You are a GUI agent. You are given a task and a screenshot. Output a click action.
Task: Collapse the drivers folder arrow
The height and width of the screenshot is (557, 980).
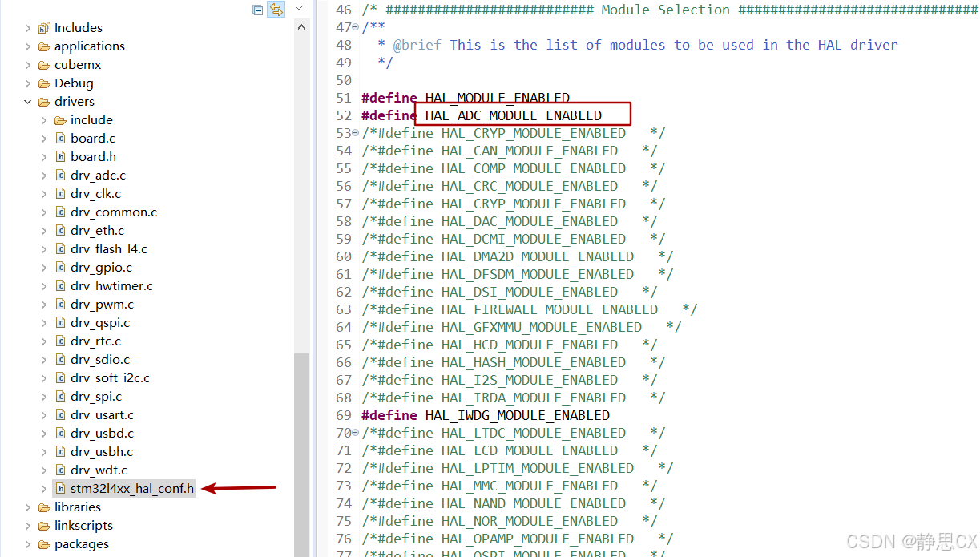point(28,102)
